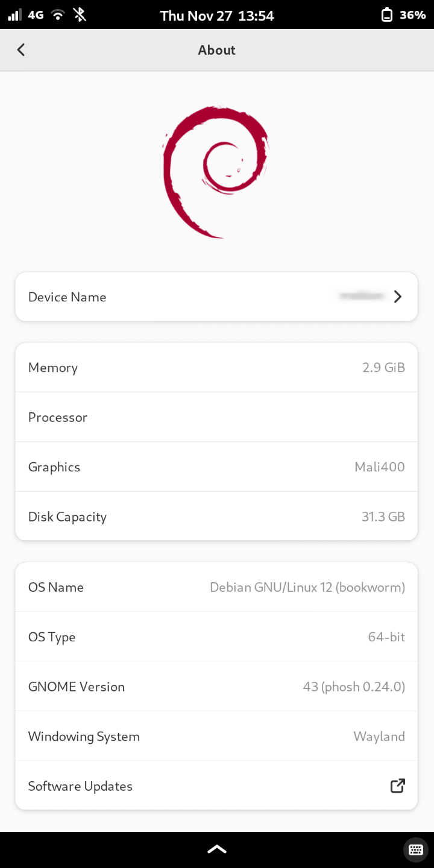Go back using the header back arrow
This screenshot has height=868, width=434.
[21, 50]
